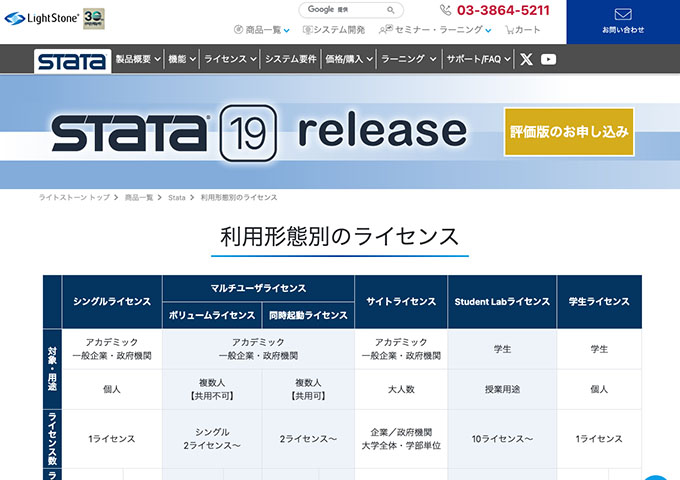This screenshot has height=480, width=680.
Task: Click the ライセンス数 row header
Action: (x=52, y=438)
